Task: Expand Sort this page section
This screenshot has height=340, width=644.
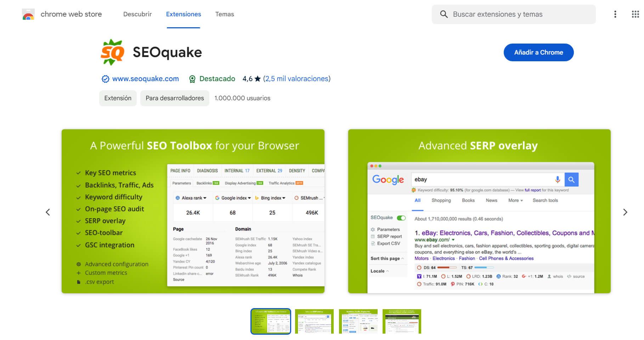Action: pos(387,259)
